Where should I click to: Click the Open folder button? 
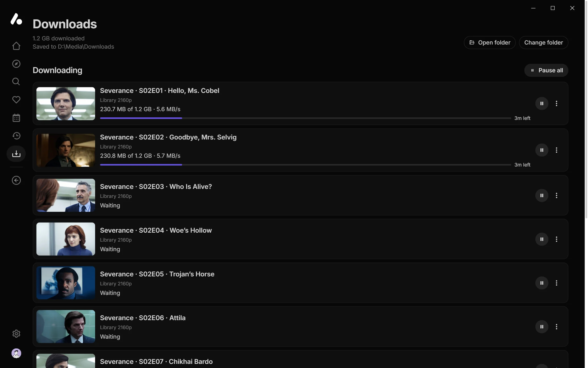[x=490, y=42]
